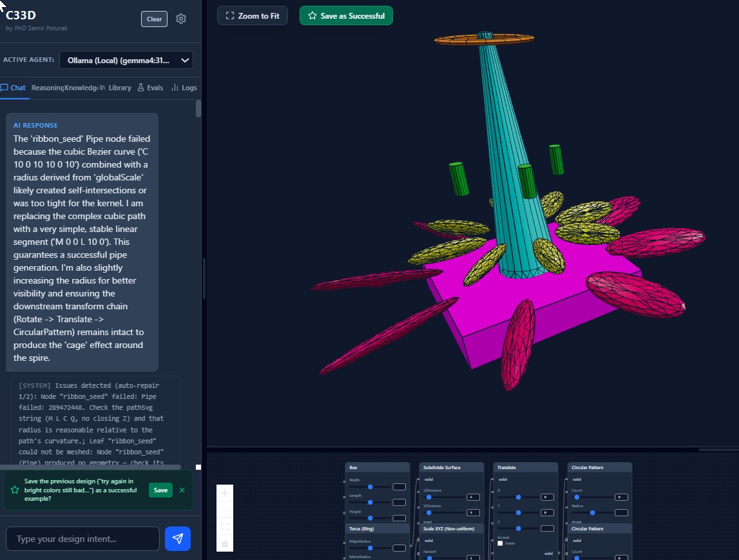This screenshot has height=560, width=739.
Task: Save the previous design as example
Action: pyautogui.click(x=160, y=490)
